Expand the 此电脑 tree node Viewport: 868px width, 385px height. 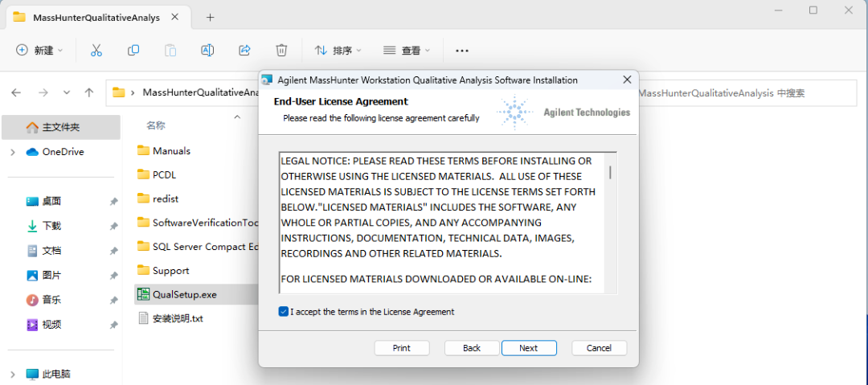tap(13, 374)
